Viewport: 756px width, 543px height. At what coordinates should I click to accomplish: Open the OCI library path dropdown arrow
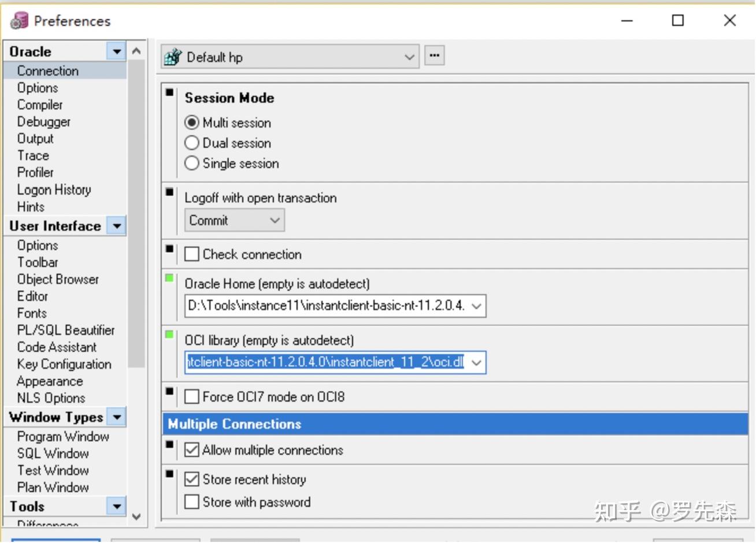[x=476, y=363]
